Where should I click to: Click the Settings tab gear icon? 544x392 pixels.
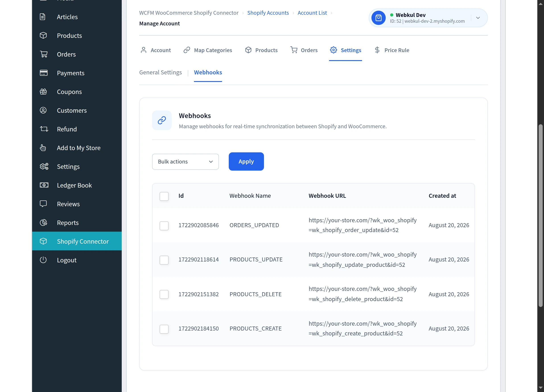click(333, 50)
